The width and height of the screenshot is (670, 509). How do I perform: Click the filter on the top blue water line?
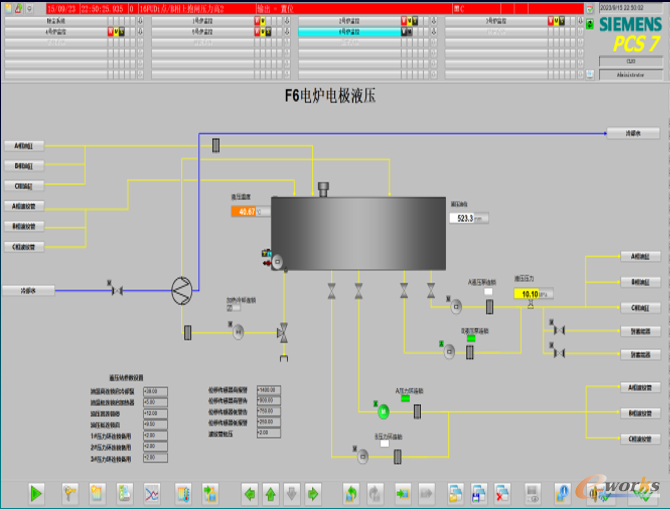(216, 145)
